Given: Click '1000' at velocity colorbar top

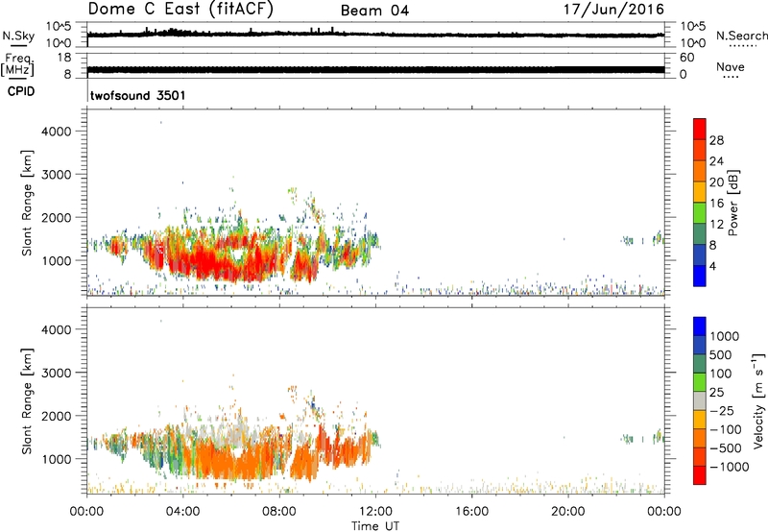Looking at the screenshot, I should [725, 336].
